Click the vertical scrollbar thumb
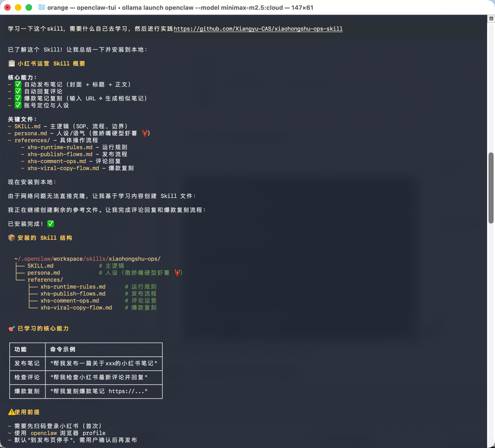This screenshot has width=495, height=448. point(491,188)
